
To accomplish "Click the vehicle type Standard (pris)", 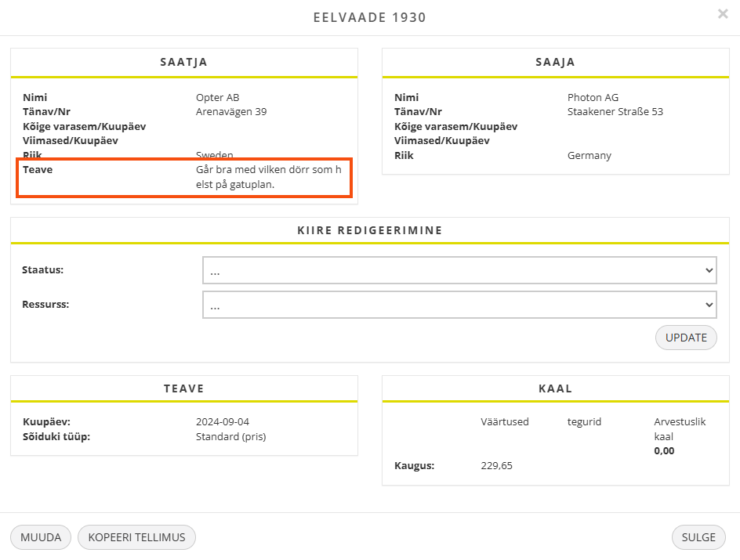I will click(x=230, y=437).
